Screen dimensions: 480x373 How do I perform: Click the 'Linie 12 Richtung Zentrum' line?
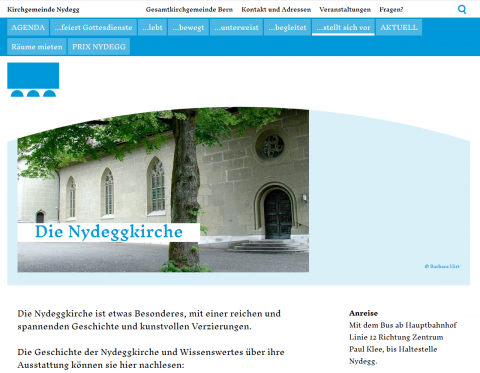point(396,337)
